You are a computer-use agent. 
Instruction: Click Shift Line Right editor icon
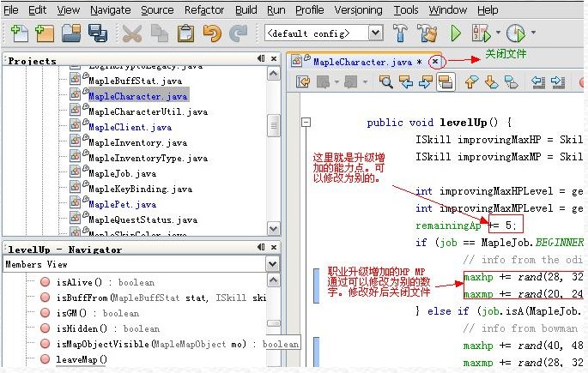click(558, 81)
